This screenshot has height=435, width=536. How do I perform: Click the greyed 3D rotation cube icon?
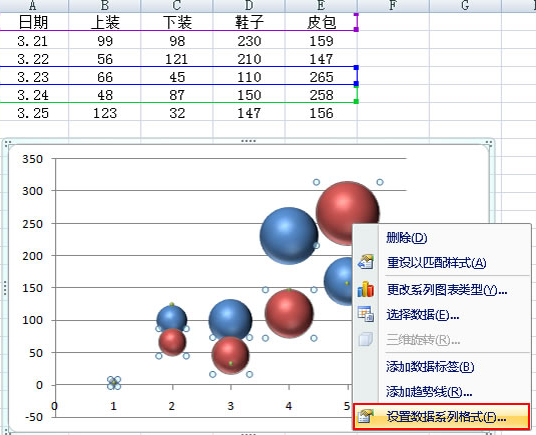(365, 339)
